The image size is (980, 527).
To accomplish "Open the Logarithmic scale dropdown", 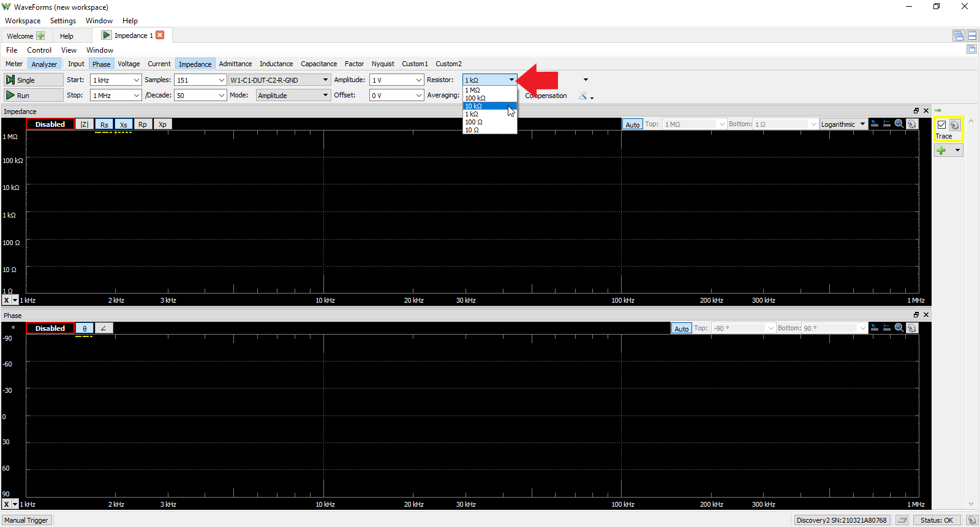I will (843, 124).
